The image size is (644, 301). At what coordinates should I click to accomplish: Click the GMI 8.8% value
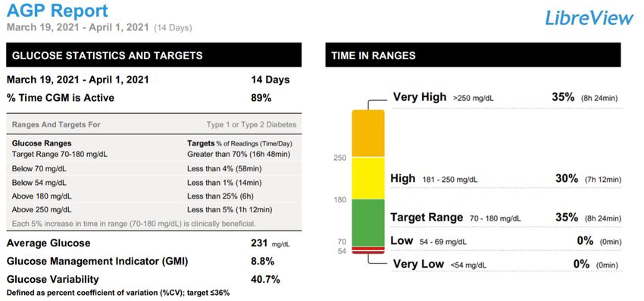point(262,262)
